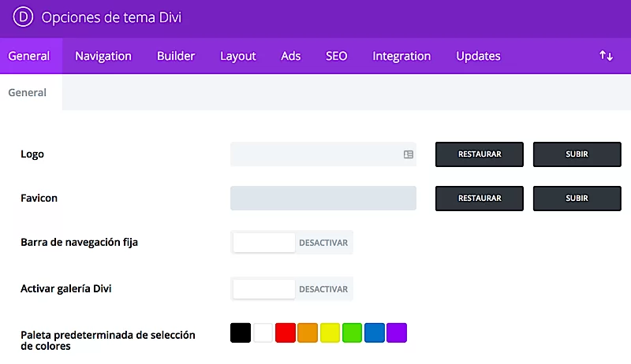Click RESTAURAR button for Favicon

(480, 199)
